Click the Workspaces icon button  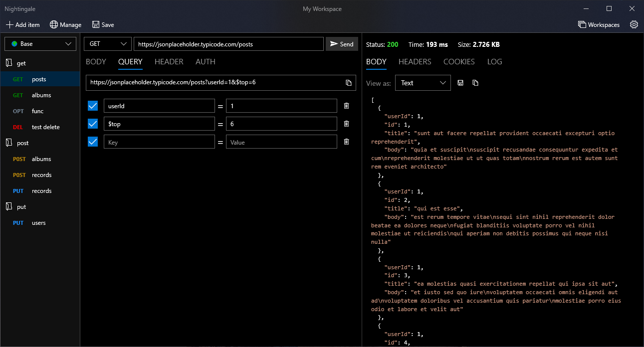pyautogui.click(x=599, y=24)
